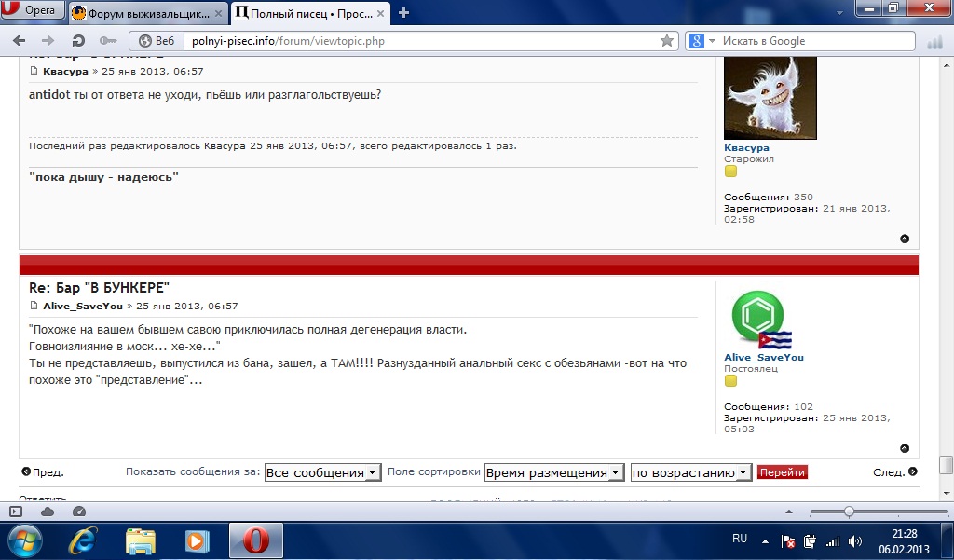Open the Opera main menu button
954x560 pixels.
pos(32,10)
